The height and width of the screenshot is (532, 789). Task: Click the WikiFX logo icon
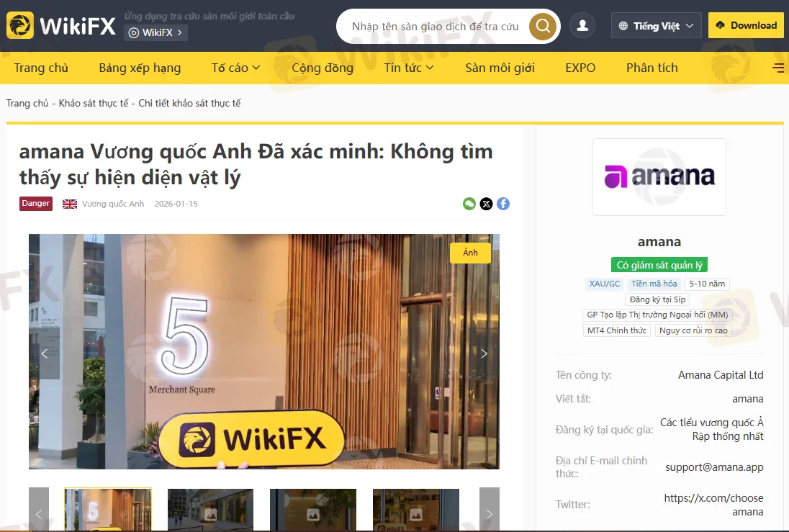(20, 26)
